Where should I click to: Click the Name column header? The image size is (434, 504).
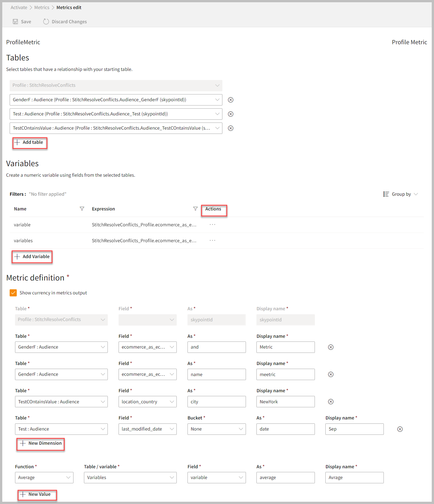click(x=20, y=209)
